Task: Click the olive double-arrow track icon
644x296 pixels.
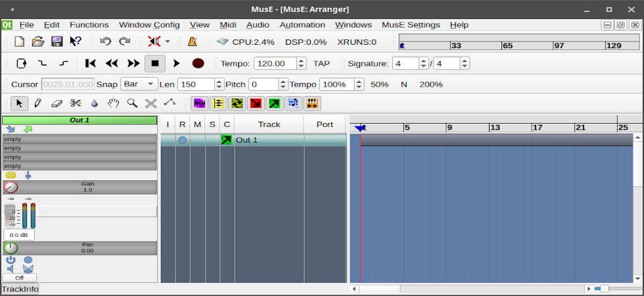Action: [237, 103]
